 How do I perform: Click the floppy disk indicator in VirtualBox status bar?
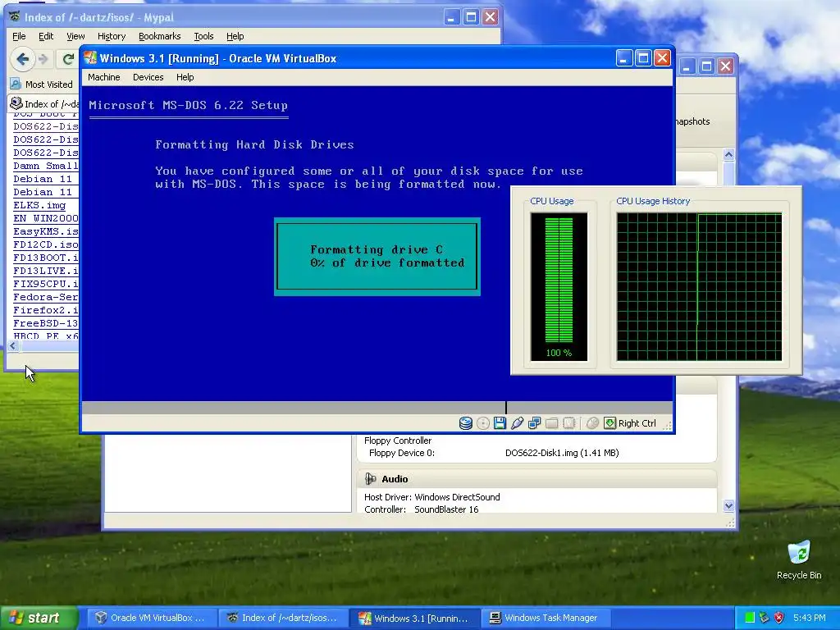click(x=500, y=423)
